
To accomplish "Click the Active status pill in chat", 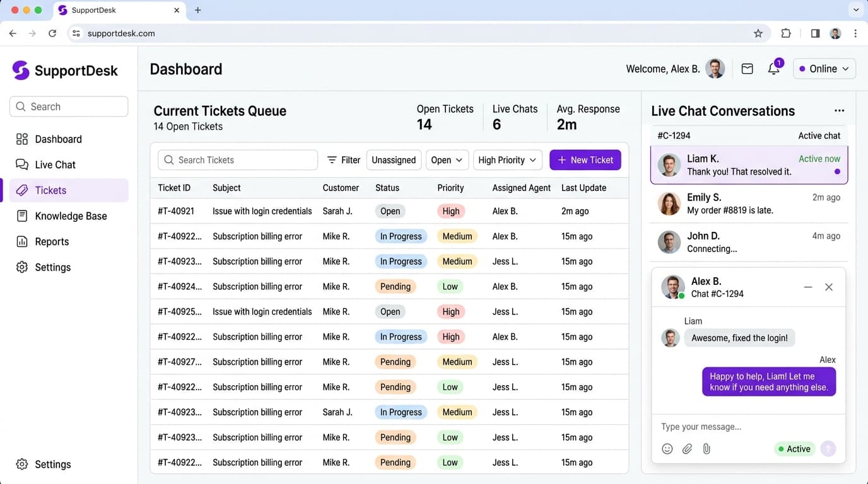I will pyautogui.click(x=794, y=449).
